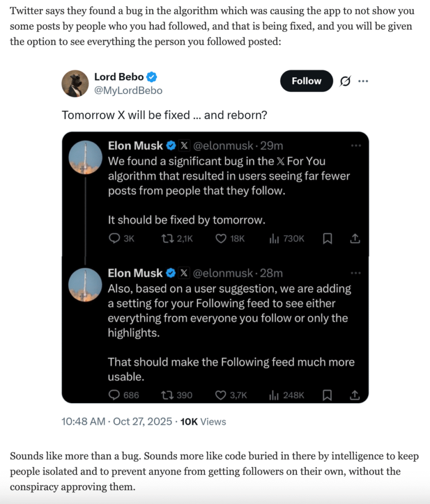Screen dimensions: 430x504
Task: Bookmark the tweet about the significant bug
Action: click(x=328, y=239)
